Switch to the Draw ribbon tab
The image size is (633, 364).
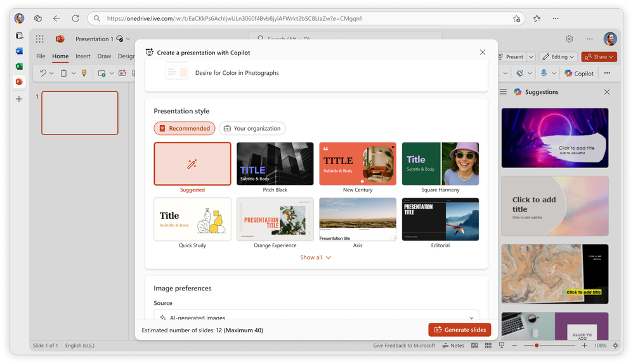[x=104, y=56]
